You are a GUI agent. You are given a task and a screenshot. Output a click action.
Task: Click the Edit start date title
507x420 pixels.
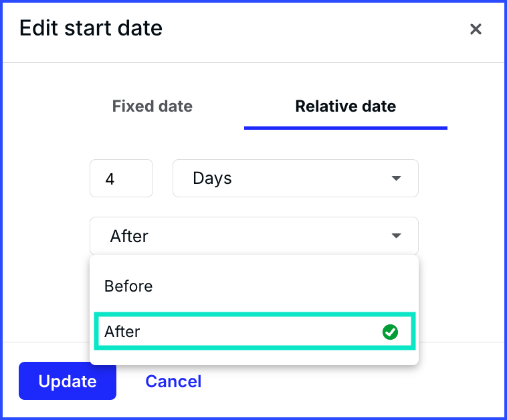point(91,28)
